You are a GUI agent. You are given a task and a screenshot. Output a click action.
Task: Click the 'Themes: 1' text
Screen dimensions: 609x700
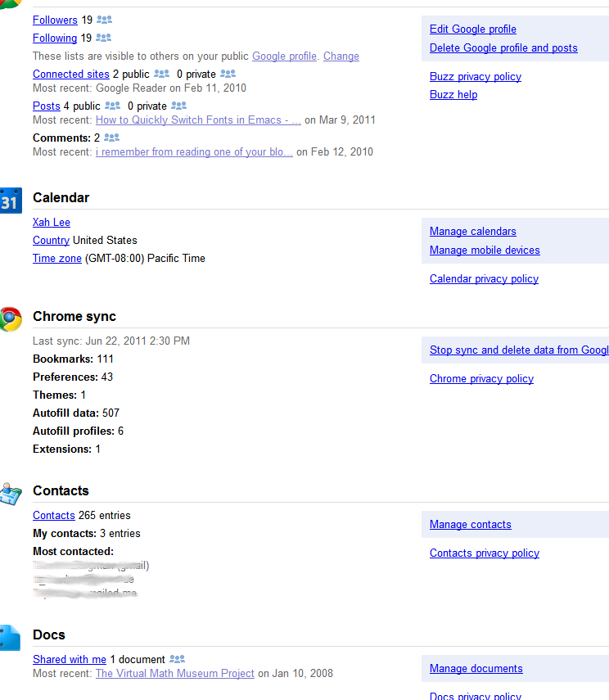coord(60,395)
